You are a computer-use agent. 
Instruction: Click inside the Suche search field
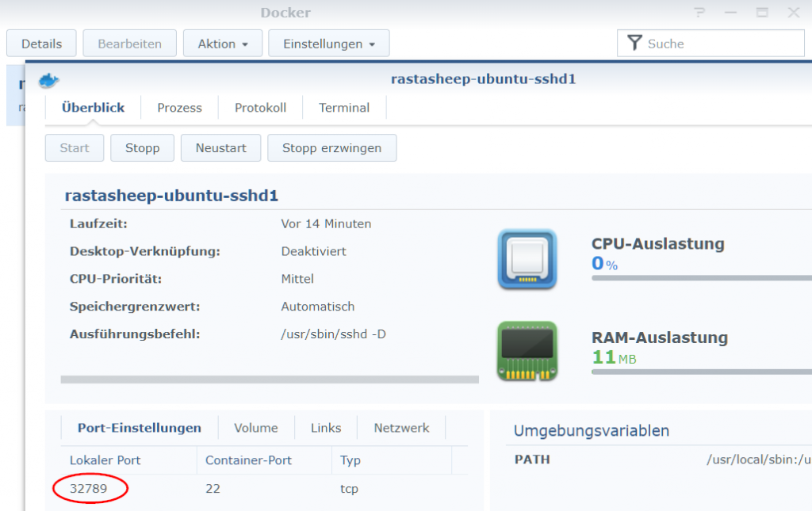(x=714, y=43)
